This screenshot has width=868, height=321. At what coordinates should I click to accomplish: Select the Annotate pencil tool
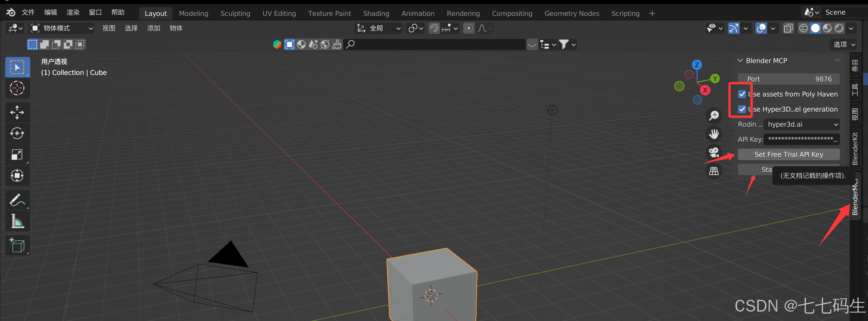pos(17,200)
